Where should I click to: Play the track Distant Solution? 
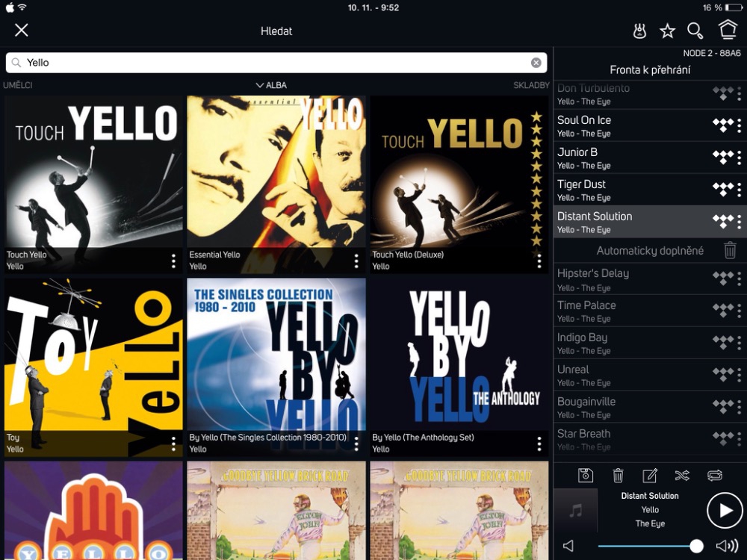click(x=725, y=511)
